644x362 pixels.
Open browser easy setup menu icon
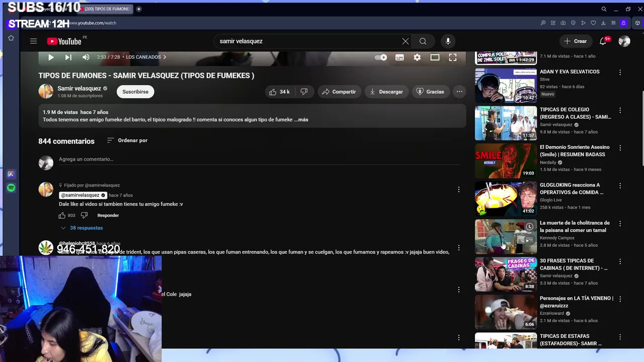pos(613,23)
